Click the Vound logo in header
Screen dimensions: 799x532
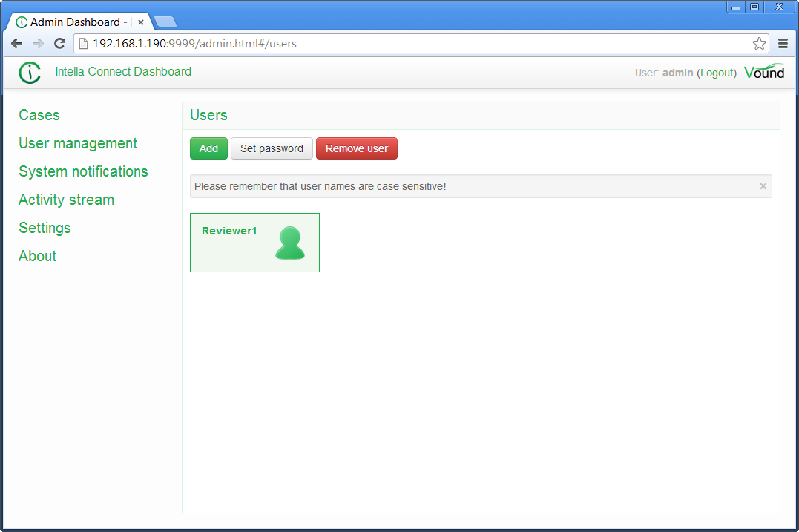(x=764, y=72)
